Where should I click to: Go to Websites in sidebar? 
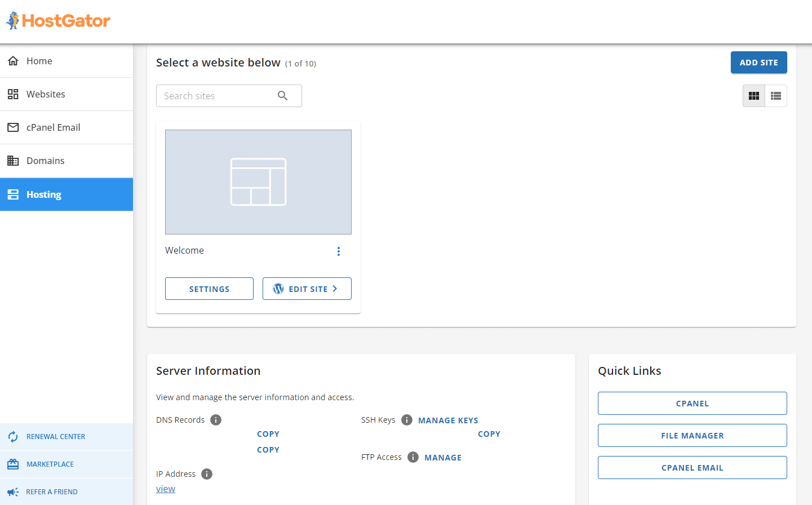pos(46,94)
